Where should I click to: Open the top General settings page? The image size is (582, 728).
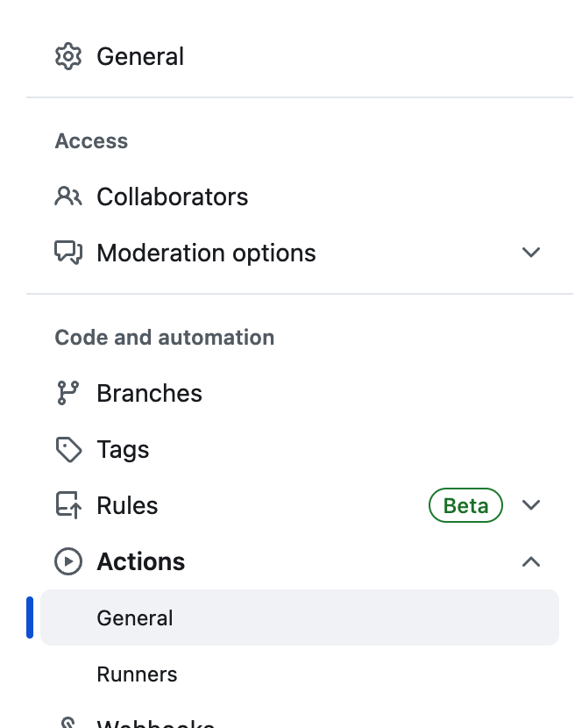pos(140,57)
